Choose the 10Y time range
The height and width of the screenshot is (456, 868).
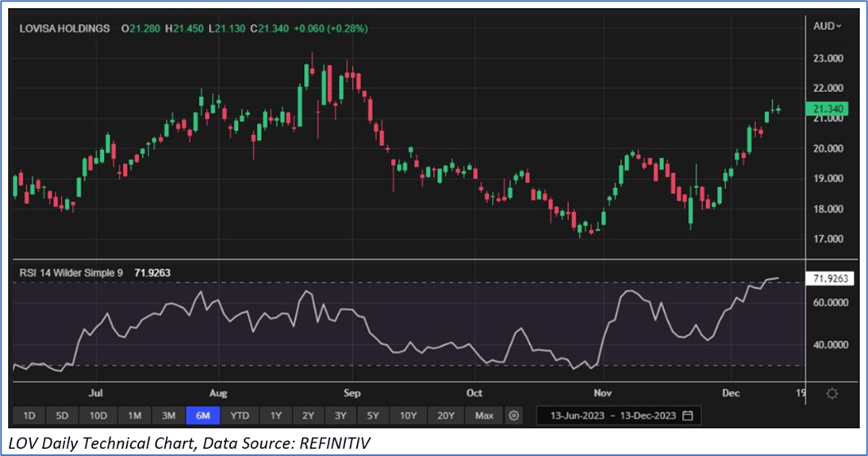(409, 416)
